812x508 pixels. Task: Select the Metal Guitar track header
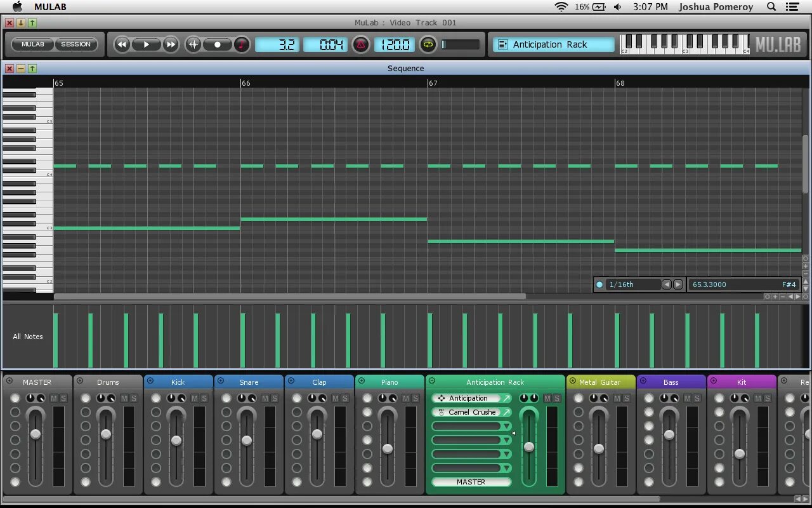600,382
